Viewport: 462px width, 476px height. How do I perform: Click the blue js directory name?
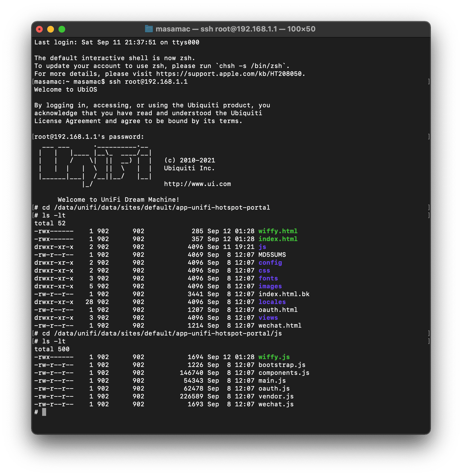262,247
